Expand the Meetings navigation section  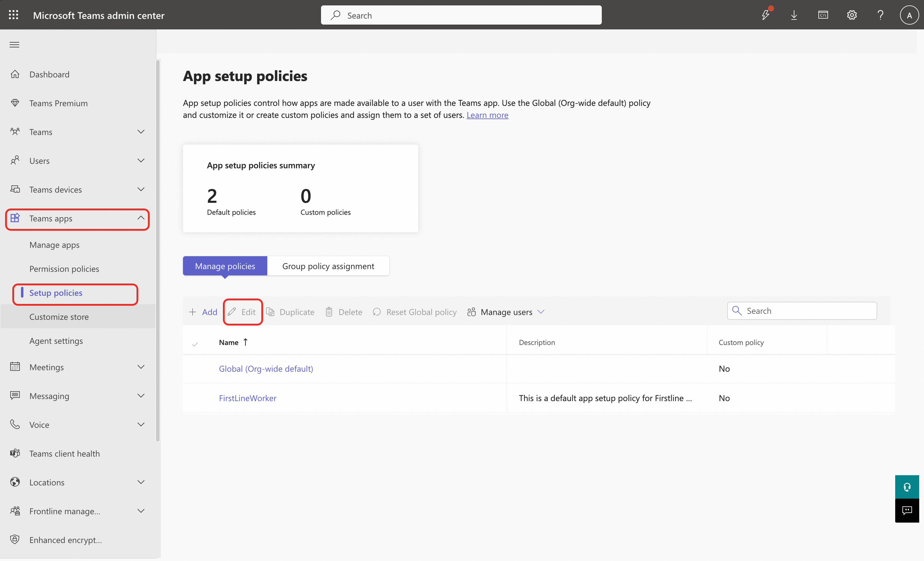click(141, 367)
